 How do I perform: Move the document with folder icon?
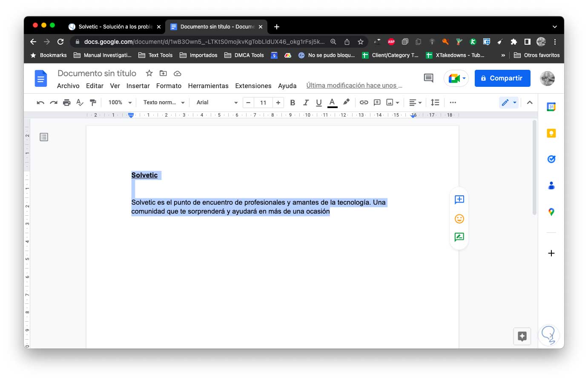point(163,73)
